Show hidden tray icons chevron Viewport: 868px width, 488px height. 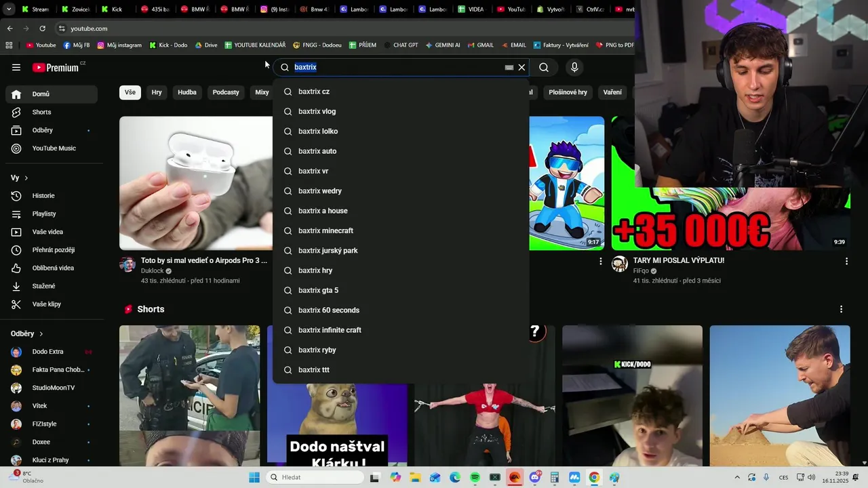click(x=737, y=477)
